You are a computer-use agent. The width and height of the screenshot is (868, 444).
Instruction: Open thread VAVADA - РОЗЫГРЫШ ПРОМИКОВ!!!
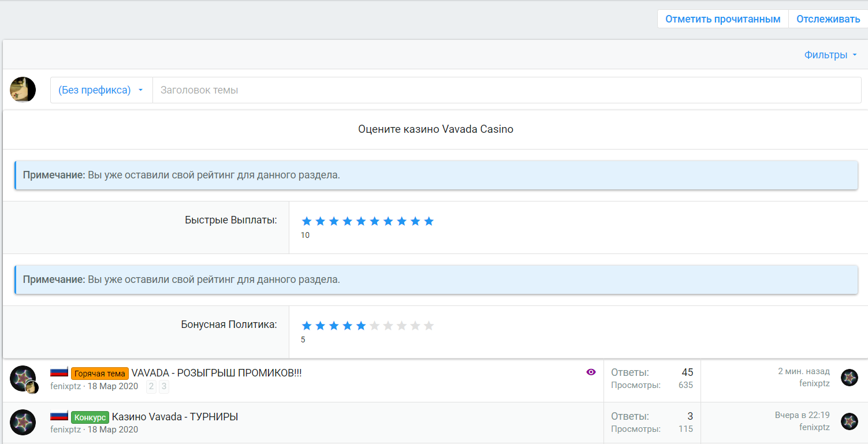[217, 373]
